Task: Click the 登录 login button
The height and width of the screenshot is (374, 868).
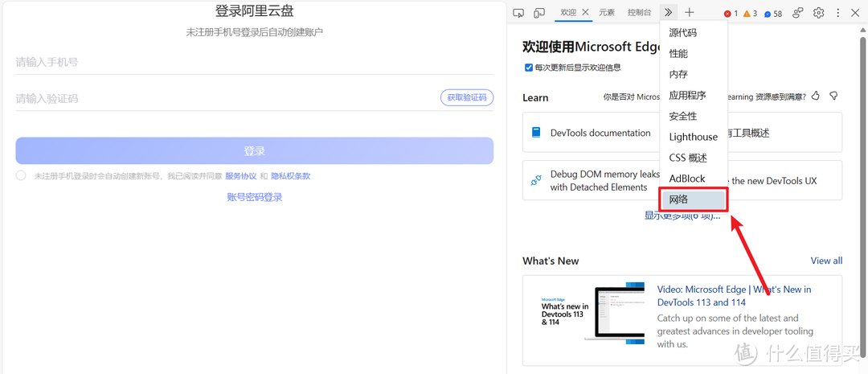Action: [x=255, y=150]
